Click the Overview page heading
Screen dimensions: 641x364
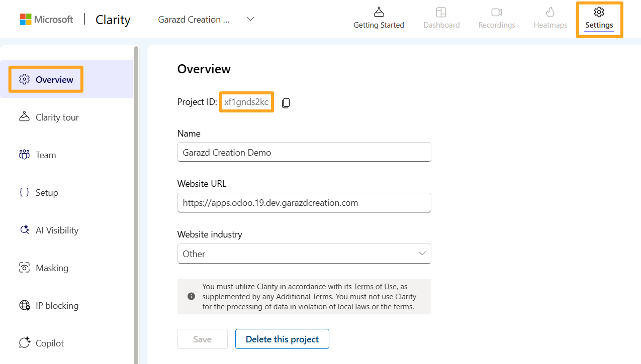[x=204, y=69]
